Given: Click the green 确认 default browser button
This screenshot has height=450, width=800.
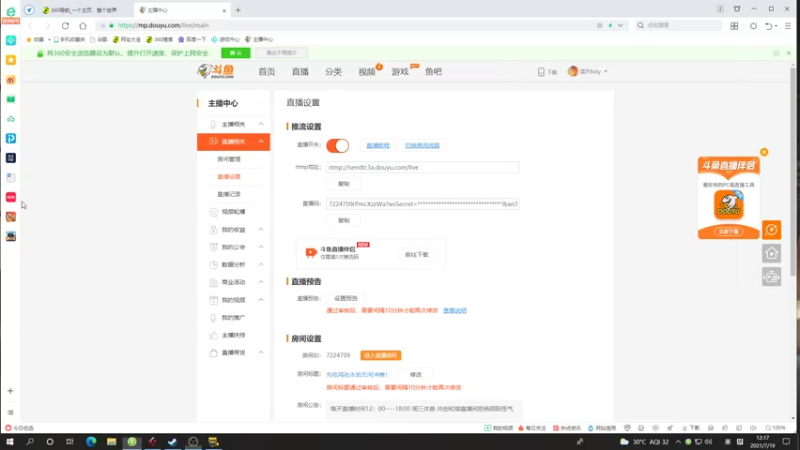Looking at the screenshot, I should point(236,53).
